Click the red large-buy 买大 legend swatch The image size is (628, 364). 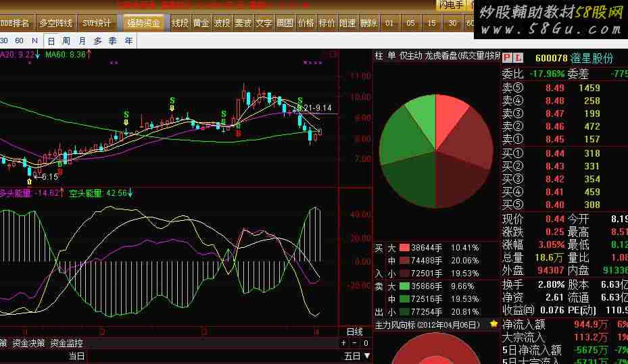pyautogui.click(x=404, y=248)
